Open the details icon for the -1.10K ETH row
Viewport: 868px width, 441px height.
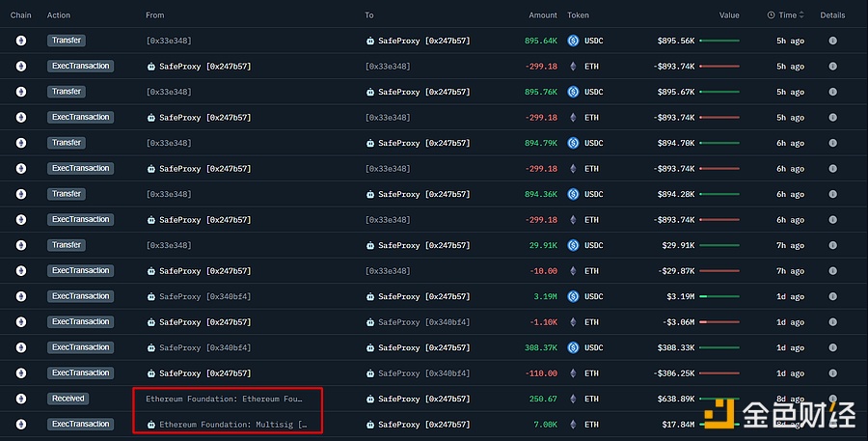point(832,322)
